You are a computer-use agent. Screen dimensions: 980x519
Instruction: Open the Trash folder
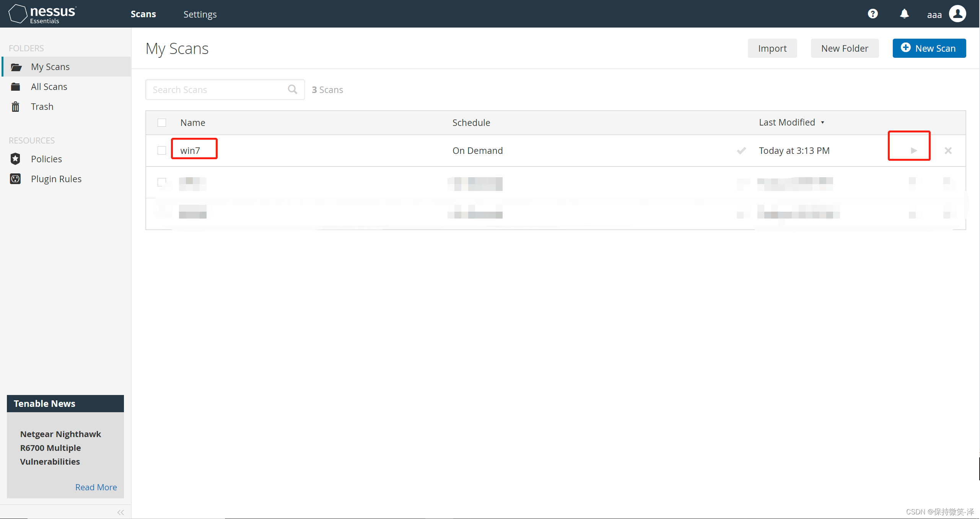click(42, 106)
